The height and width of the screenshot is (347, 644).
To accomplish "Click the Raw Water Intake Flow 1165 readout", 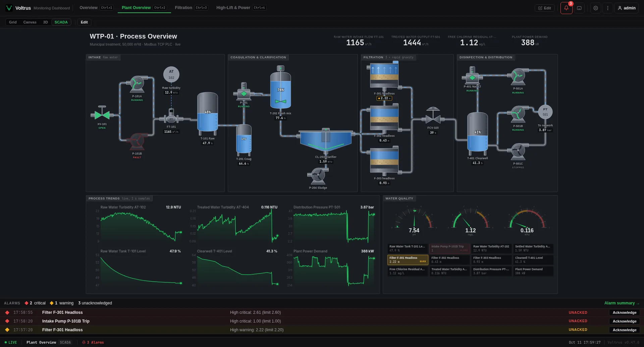I will tap(359, 41).
